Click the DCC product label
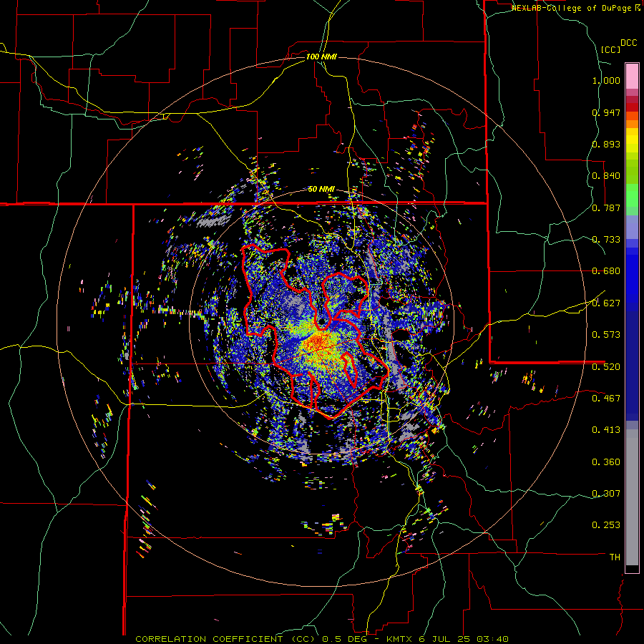This screenshot has height=644, width=644. click(629, 43)
